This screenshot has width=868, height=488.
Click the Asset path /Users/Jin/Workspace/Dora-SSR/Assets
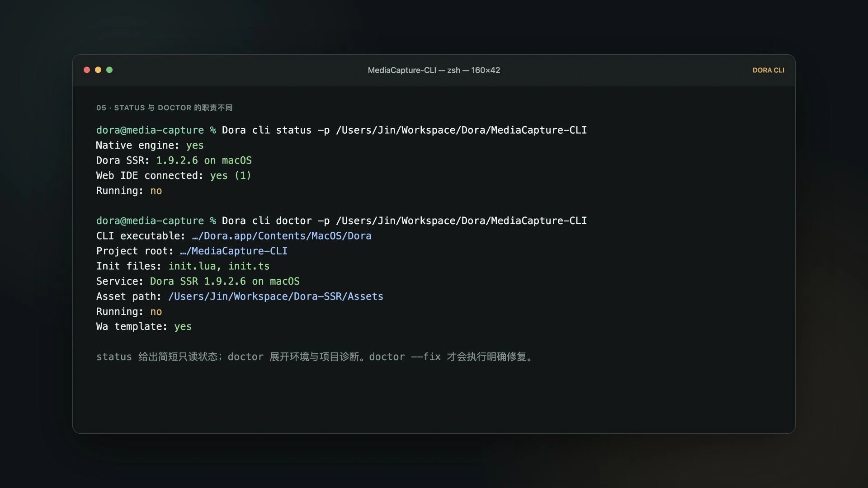pos(276,296)
